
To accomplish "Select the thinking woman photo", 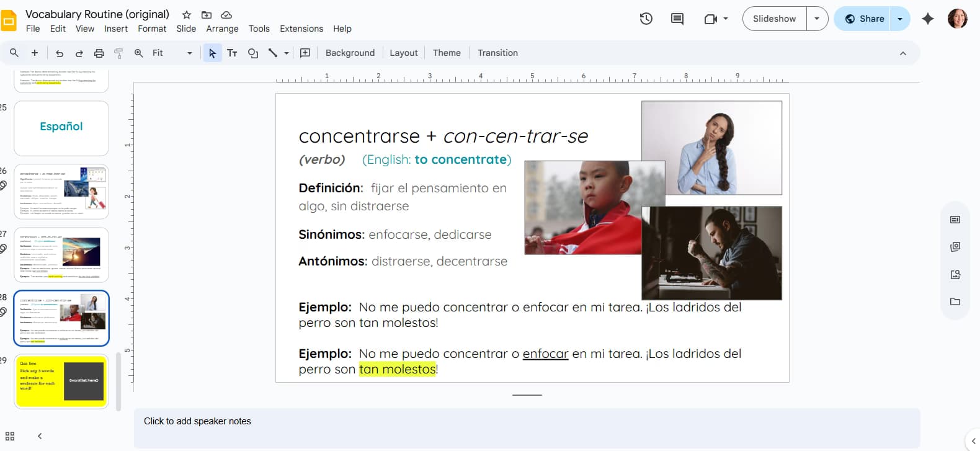I will (711, 148).
